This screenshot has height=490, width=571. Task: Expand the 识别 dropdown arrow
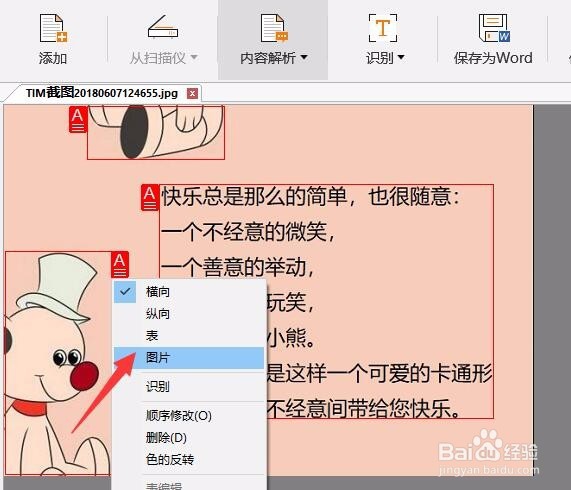(401, 57)
